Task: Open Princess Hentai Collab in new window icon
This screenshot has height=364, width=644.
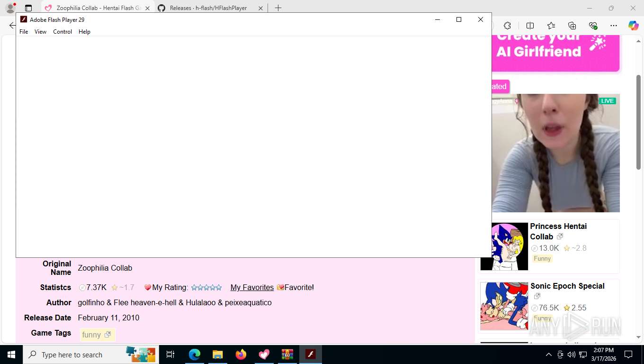Action: coord(560,236)
